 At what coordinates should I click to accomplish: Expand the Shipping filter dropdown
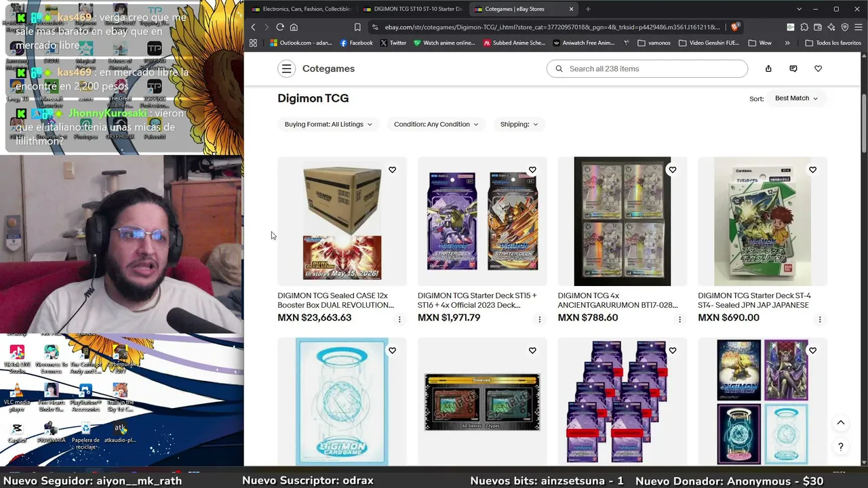pyautogui.click(x=519, y=125)
